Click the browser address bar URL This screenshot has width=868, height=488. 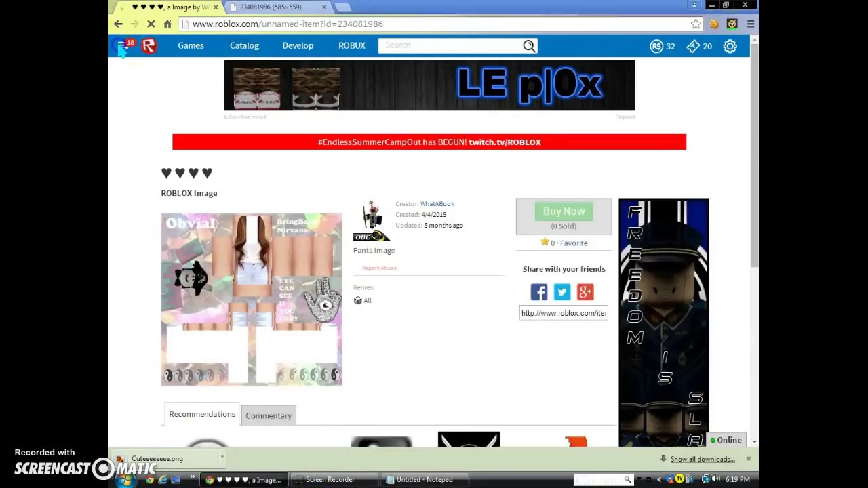coord(288,24)
